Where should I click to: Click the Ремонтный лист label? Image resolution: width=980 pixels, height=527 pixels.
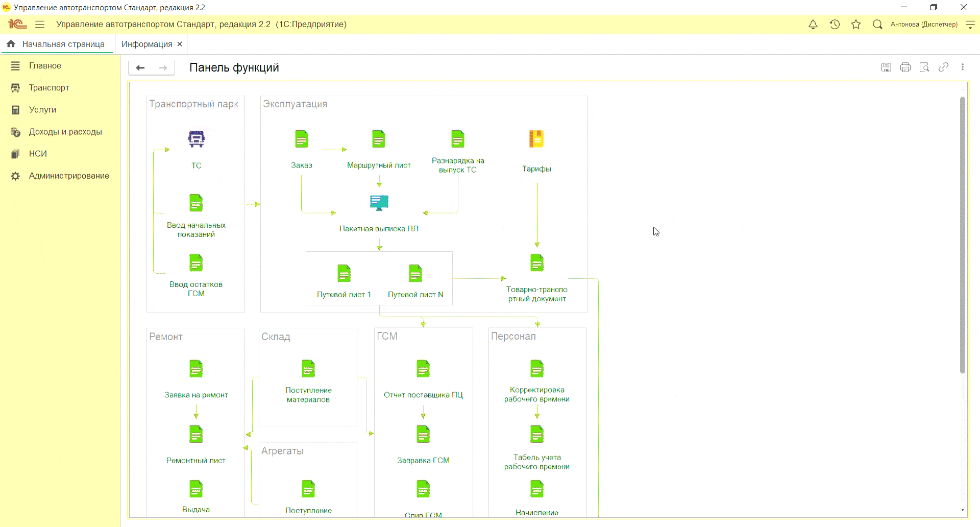[196, 461]
